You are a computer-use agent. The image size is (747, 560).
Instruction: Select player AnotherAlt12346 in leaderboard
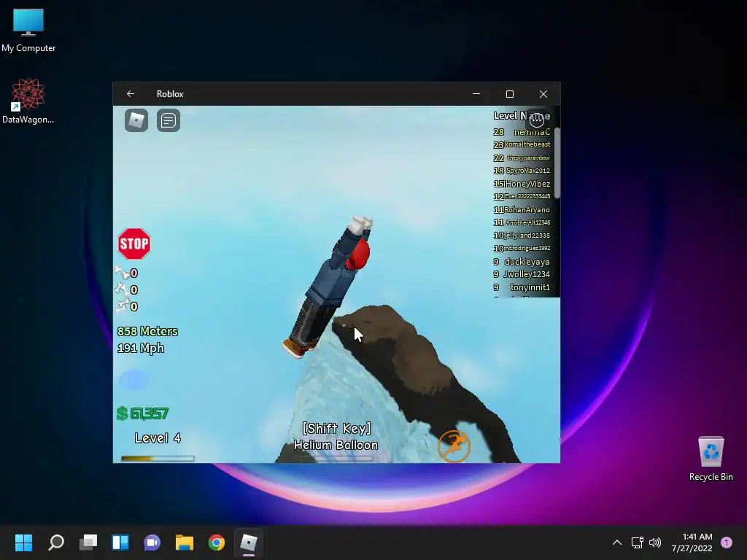528,222
